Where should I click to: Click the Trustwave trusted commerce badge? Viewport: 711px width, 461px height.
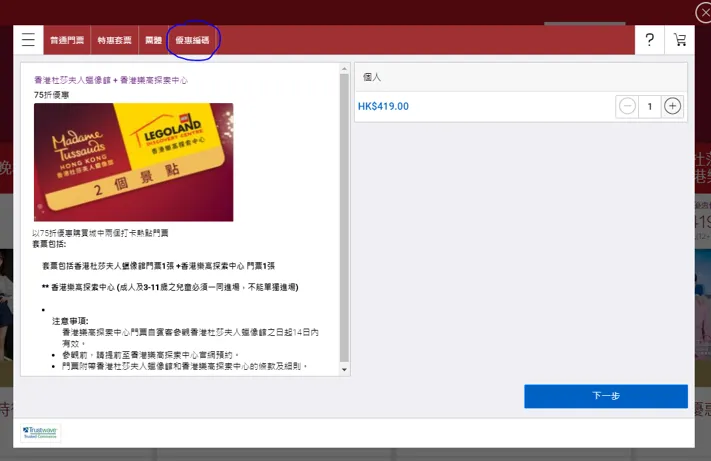click(40, 432)
